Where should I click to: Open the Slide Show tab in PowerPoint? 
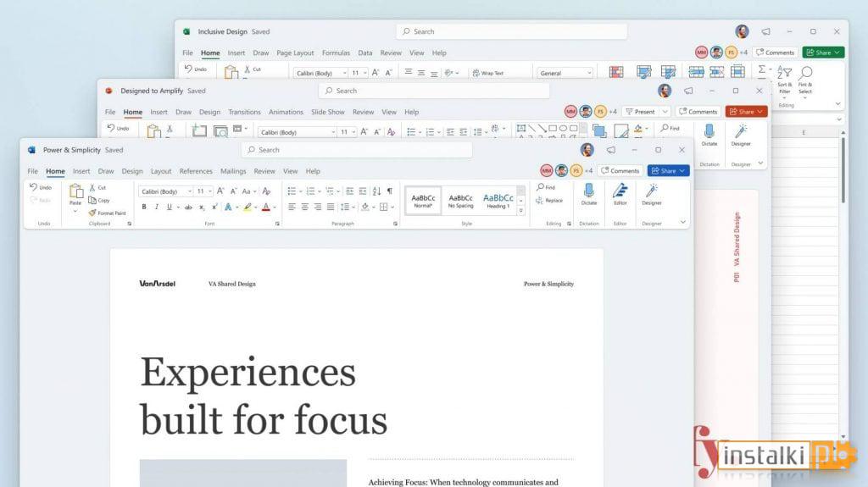328,112
